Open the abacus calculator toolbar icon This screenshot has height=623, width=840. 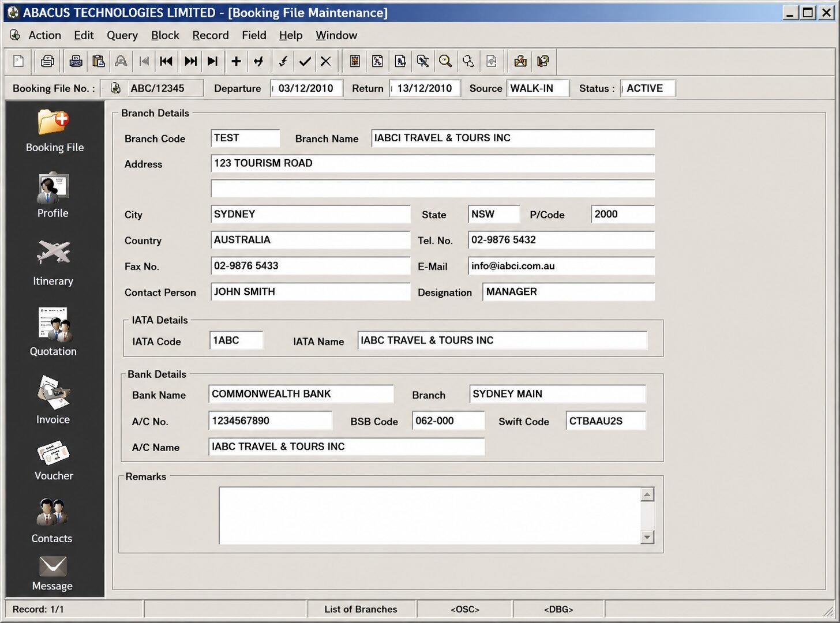[355, 61]
